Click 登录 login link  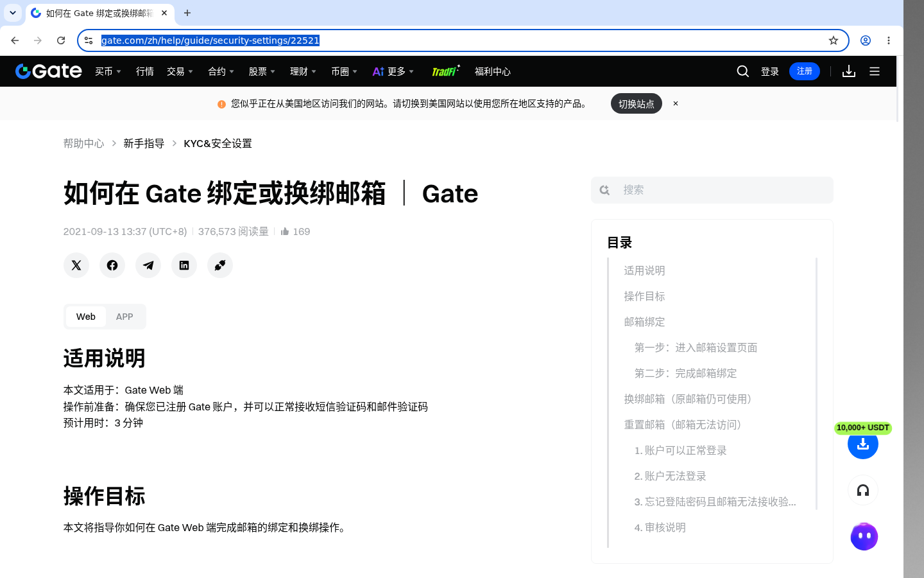pos(770,71)
